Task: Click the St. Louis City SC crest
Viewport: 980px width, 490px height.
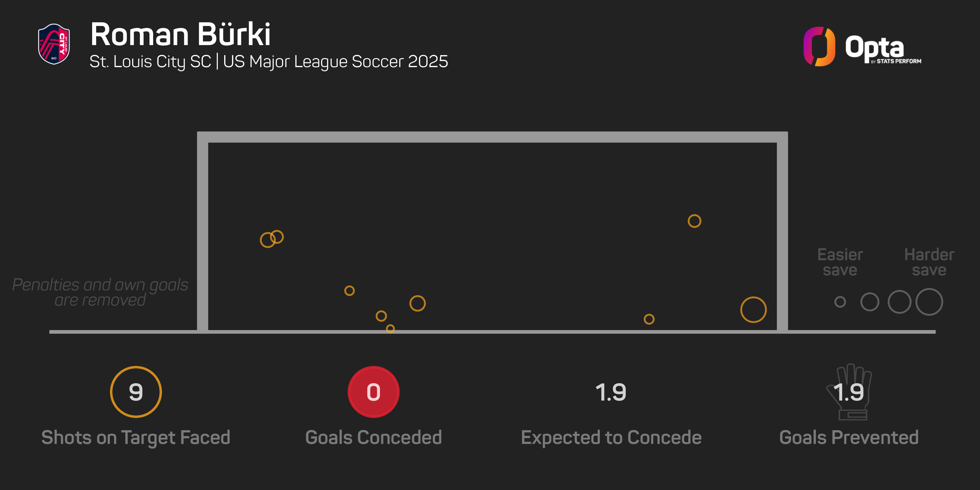Action: pos(54,44)
